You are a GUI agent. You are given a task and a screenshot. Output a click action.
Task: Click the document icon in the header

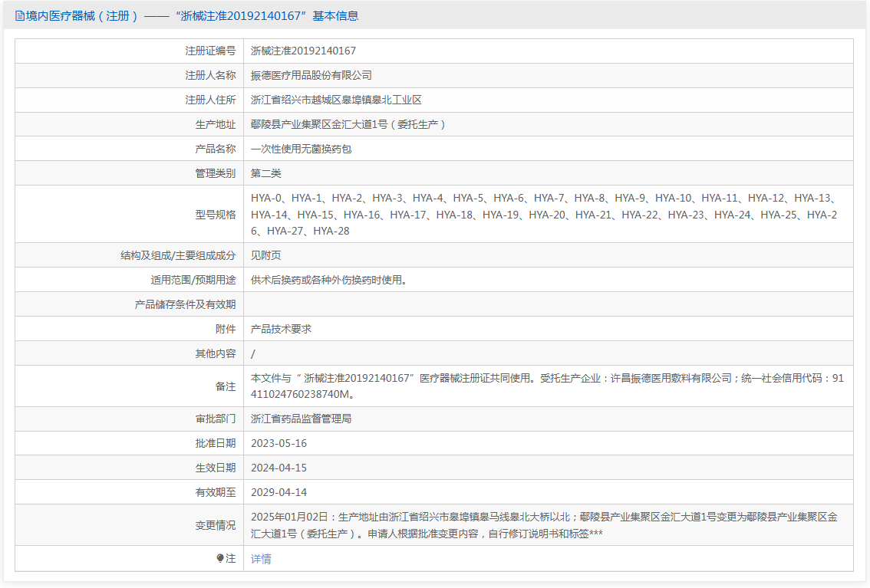pos(19,16)
